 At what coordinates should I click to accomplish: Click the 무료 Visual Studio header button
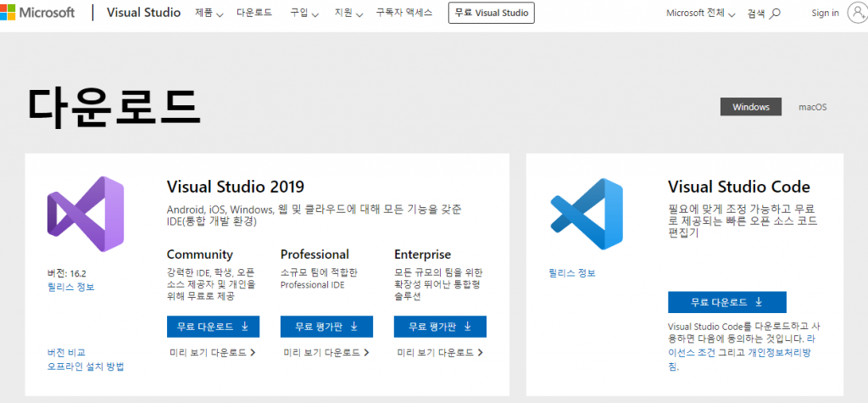coord(491,13)
